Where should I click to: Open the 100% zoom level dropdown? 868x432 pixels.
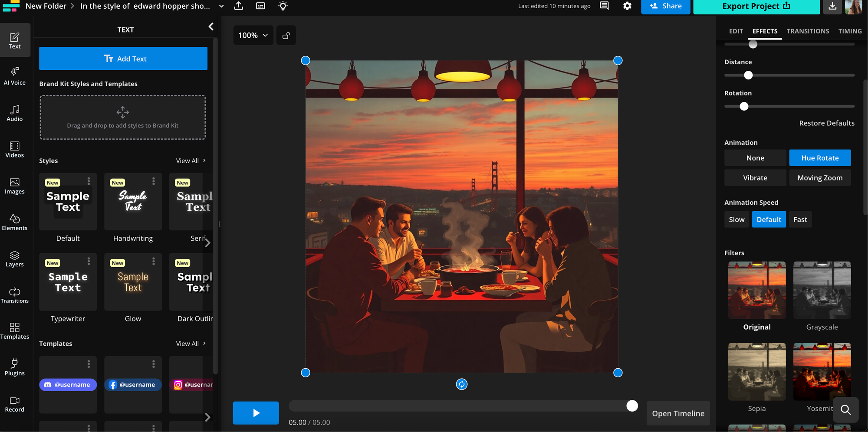coord(253,35)
